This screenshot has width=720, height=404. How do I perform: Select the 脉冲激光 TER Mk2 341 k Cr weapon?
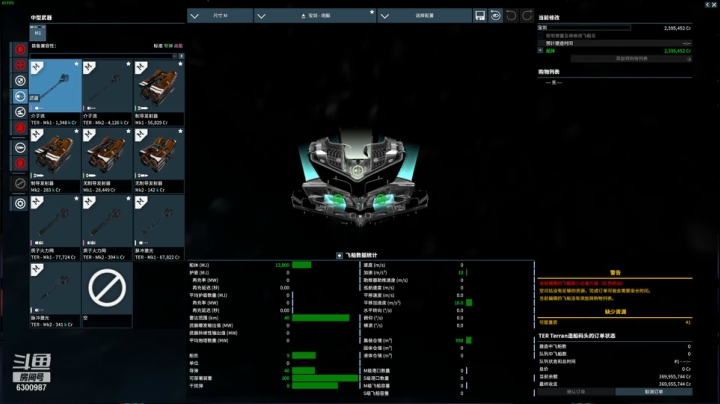click(x=55, y=295)
